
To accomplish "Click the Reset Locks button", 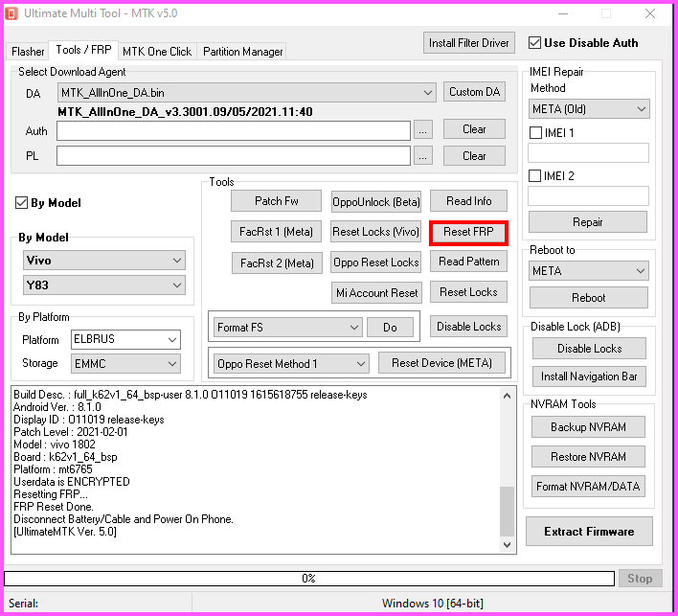I will (x=468, y=292).
